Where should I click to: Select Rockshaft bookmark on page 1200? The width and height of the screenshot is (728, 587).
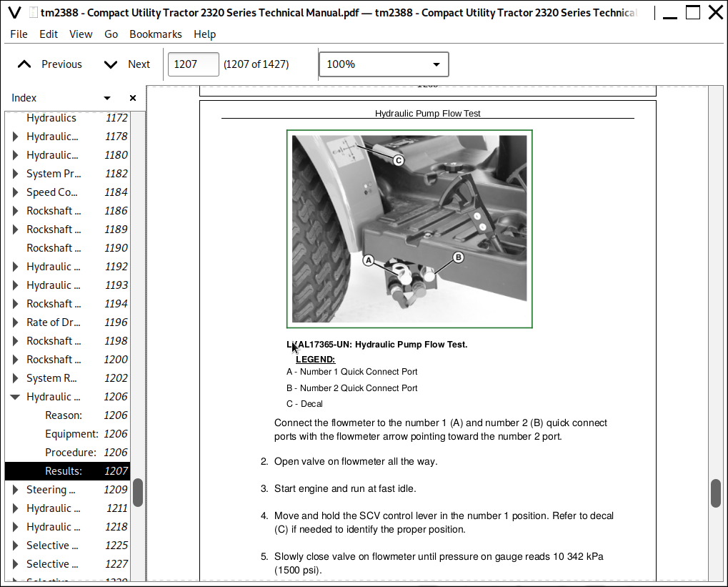tap(67, 360)
